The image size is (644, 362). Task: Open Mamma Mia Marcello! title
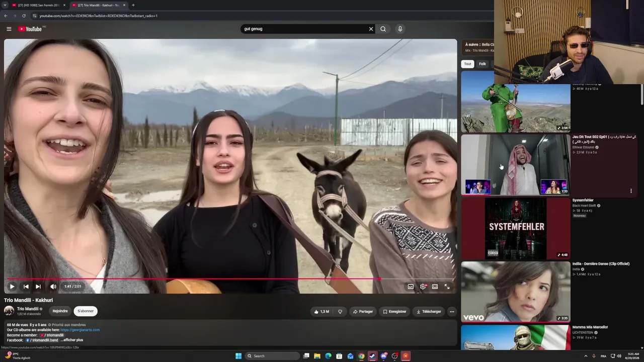(x=590, y=327)
